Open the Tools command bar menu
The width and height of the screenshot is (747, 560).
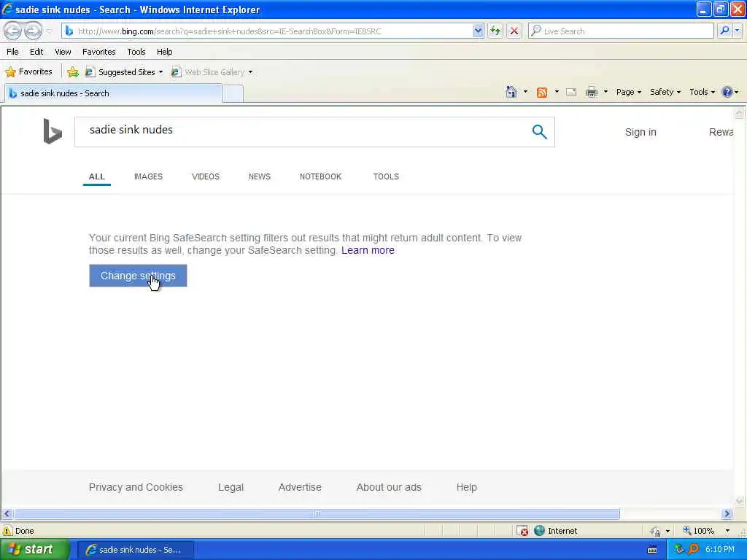coord(703,92)
